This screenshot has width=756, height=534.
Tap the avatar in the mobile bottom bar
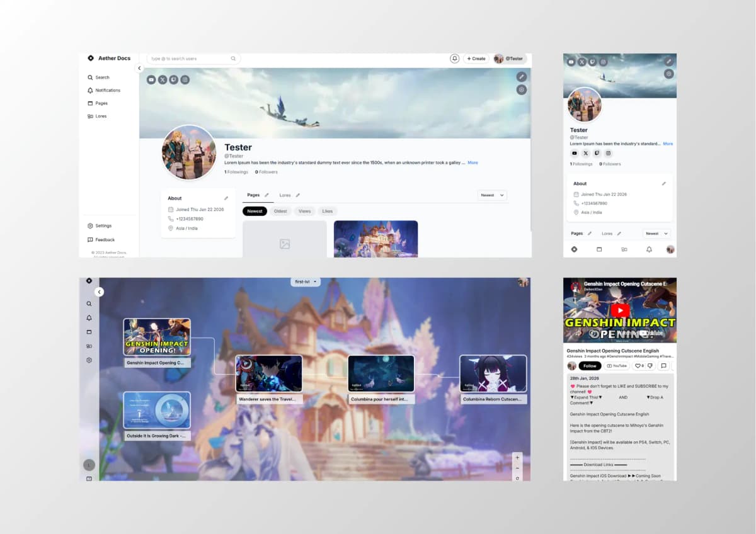(670, 249)
